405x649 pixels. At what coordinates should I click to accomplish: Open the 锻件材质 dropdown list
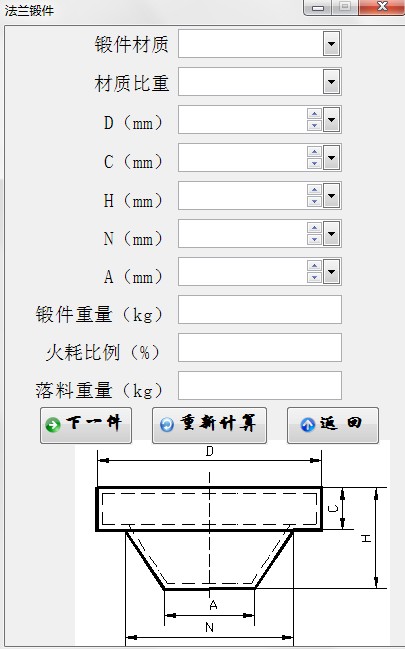pyautogui.click(x=331, y=44)
